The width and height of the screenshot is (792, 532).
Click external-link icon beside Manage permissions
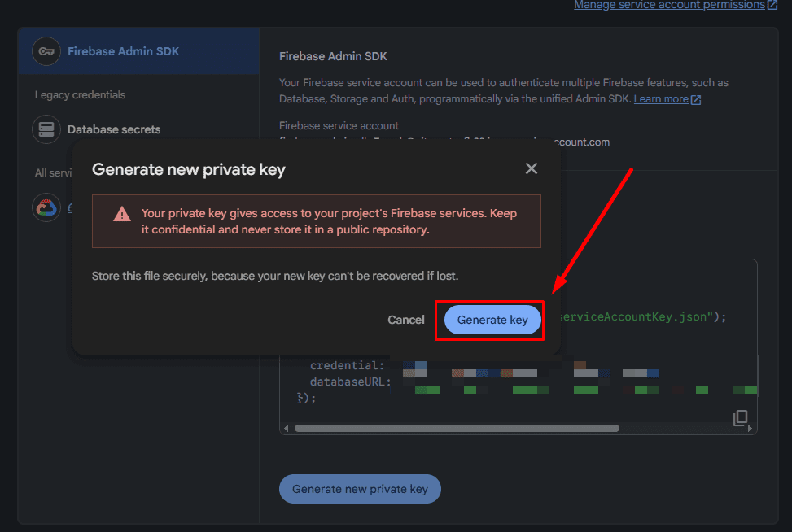tap(772, 5)
